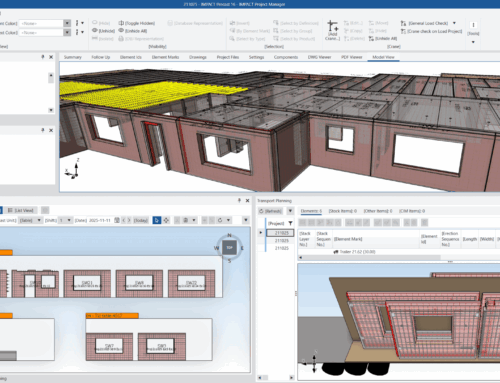The height and width of the screenshot is (383, 500).
Task: Click the Unhide eye icon in Visibility group
Action: pyautogui.click(x=95, y=31)
